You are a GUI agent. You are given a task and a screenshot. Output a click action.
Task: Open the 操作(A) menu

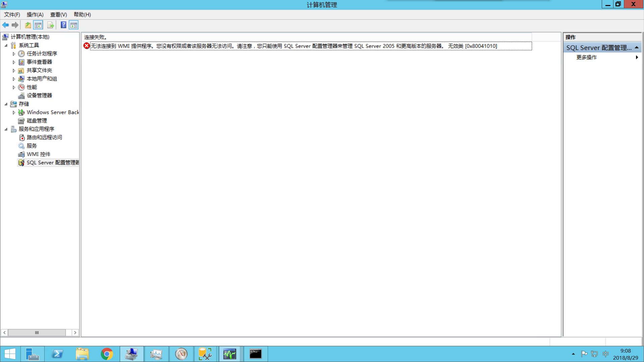35,14
